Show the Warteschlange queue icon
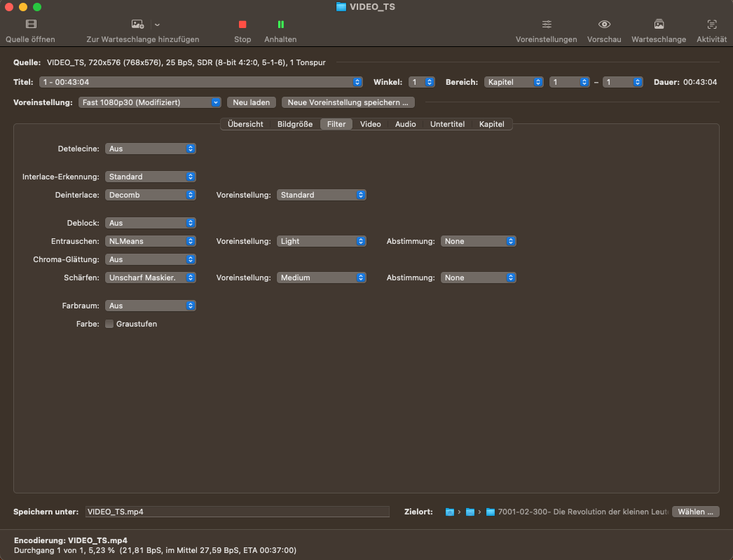The height and width of the screenshot is (560, 733). [x=659, y=25]
